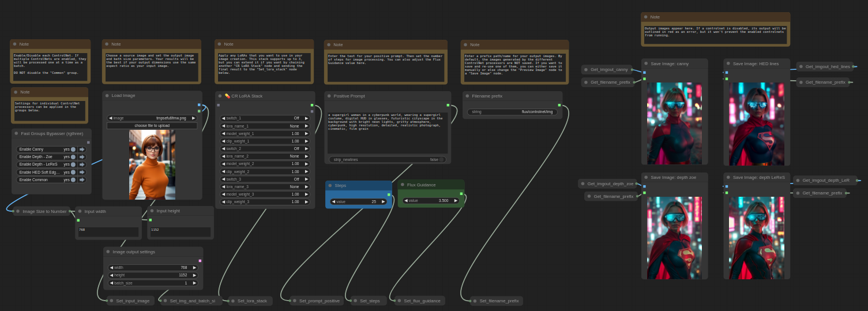
Task: Click the Image output settings pink output slot
Action: 200,261
